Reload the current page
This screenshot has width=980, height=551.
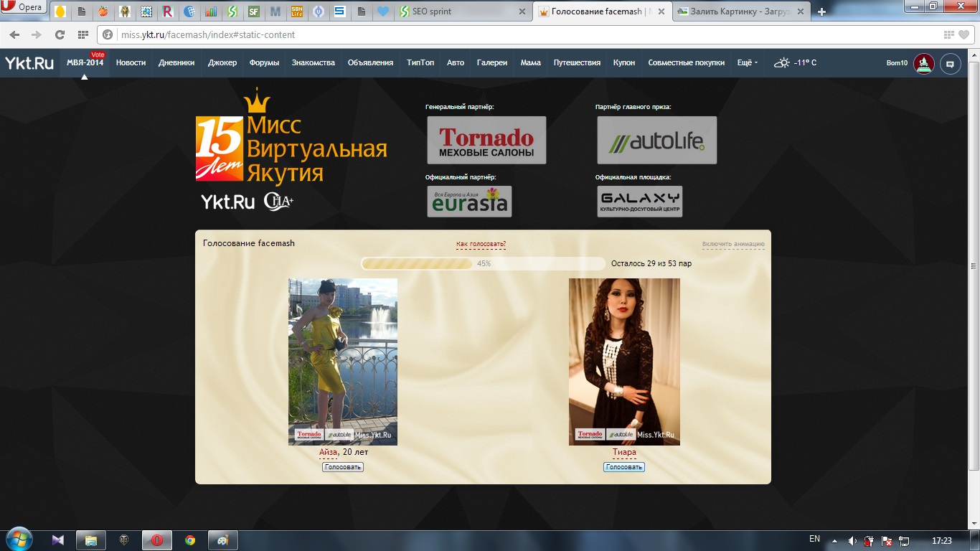(x=60, y=34)
